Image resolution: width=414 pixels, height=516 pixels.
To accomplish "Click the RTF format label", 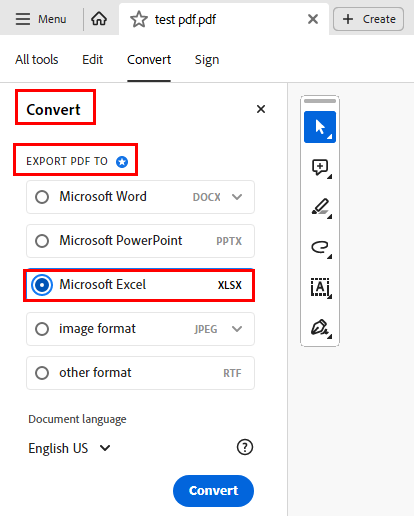I will coord(232,373).
